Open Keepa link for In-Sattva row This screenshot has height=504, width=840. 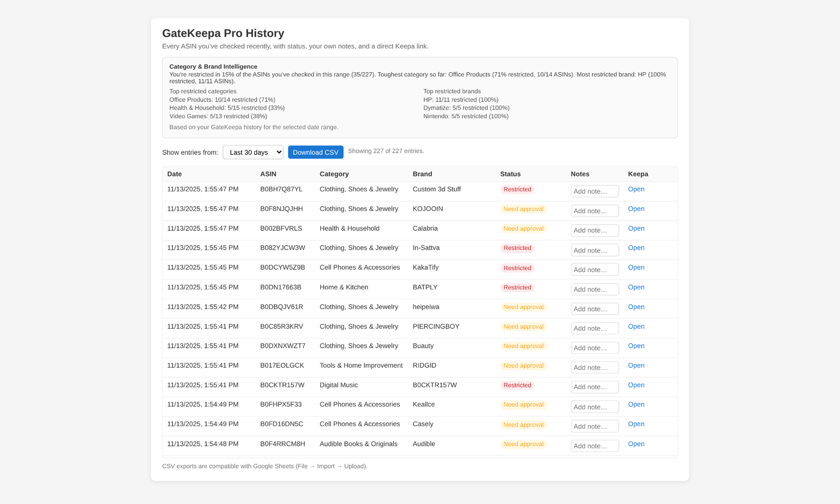[x=636, y=248]
